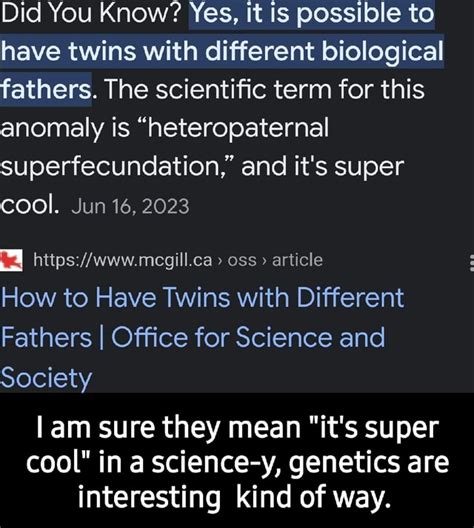Click the highlighted word 'fathers'
Image resolution: width=474 pixels, height=528 pixels.
46,89
